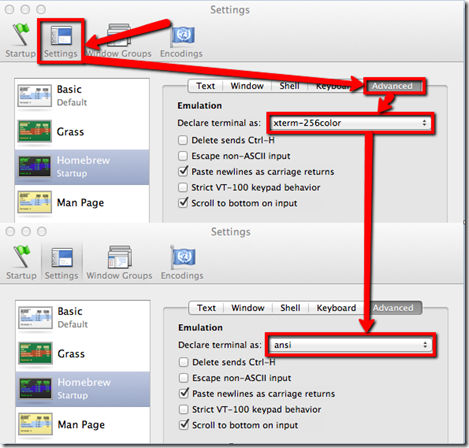Switch to Window tab in xterm-256color window
This screenshot has width=469, height=448.
[247, 86]
